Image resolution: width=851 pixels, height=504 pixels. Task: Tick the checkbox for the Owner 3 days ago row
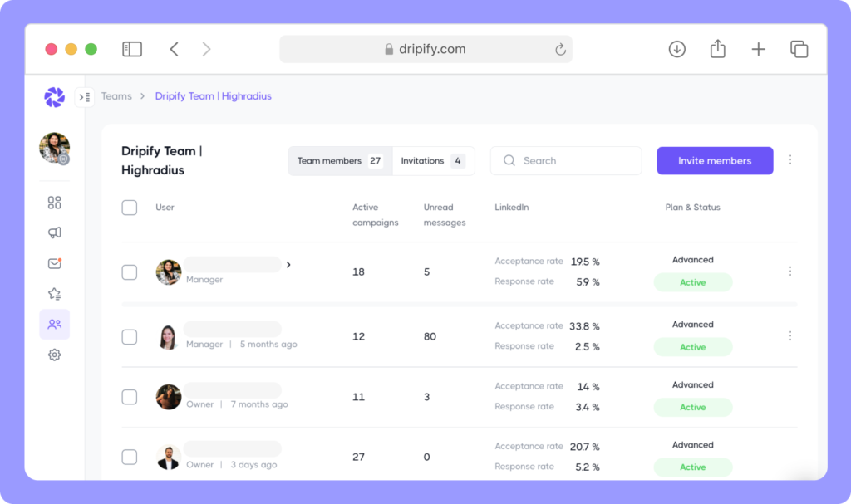(129, 458)
